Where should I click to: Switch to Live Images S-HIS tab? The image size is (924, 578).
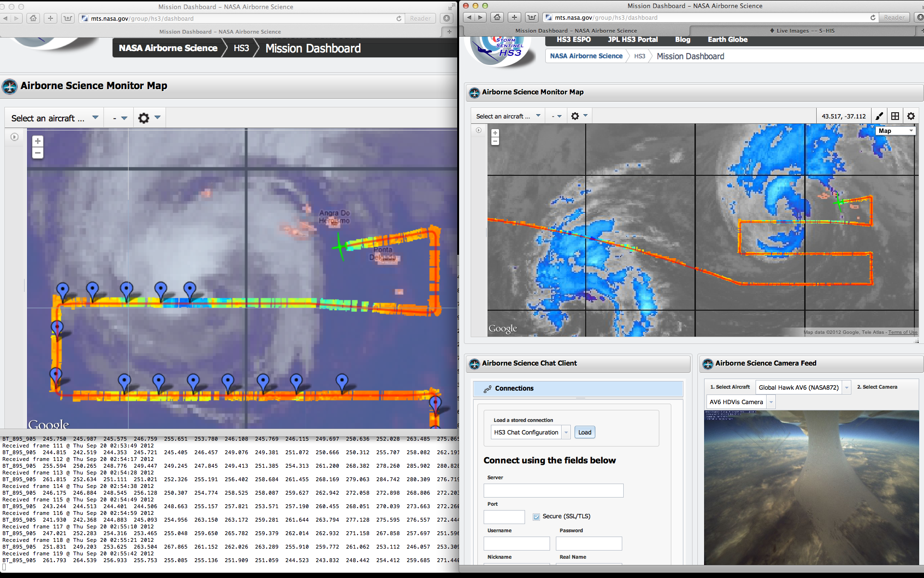pyautogui.click(x=802, y=31)
